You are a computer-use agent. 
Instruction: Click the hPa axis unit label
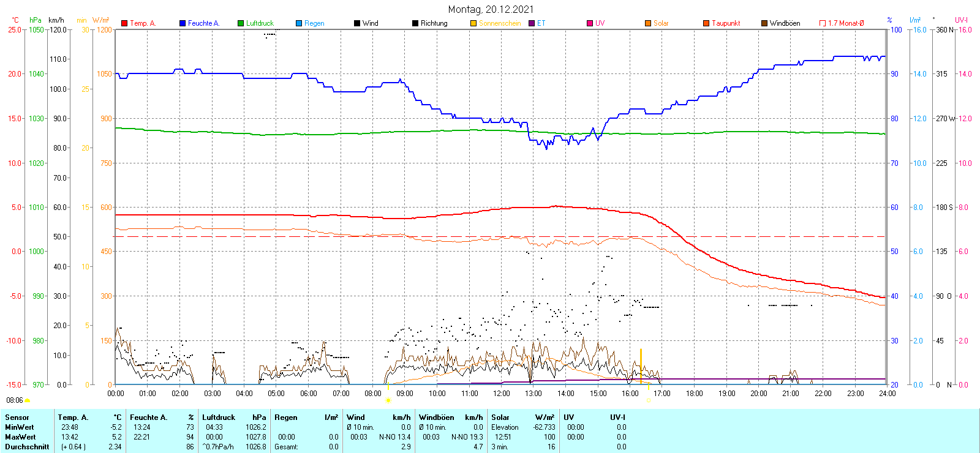(36, 20)
